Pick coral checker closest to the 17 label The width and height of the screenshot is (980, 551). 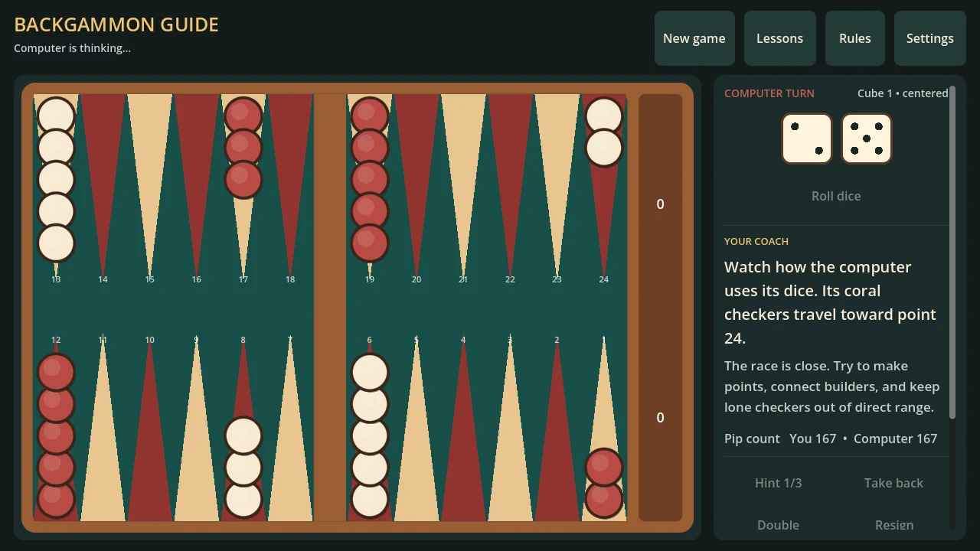[243, 179]
